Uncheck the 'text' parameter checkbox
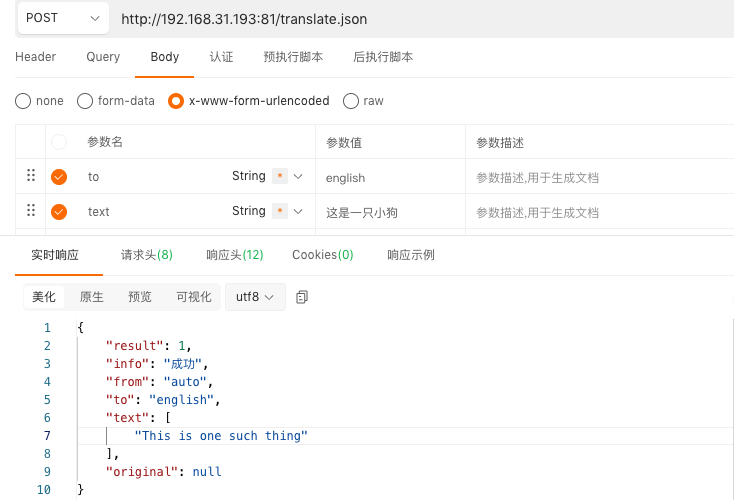Image resolution: width=734 pixels, height=500 pixels. pyautogui.click(x=59, y=212)
